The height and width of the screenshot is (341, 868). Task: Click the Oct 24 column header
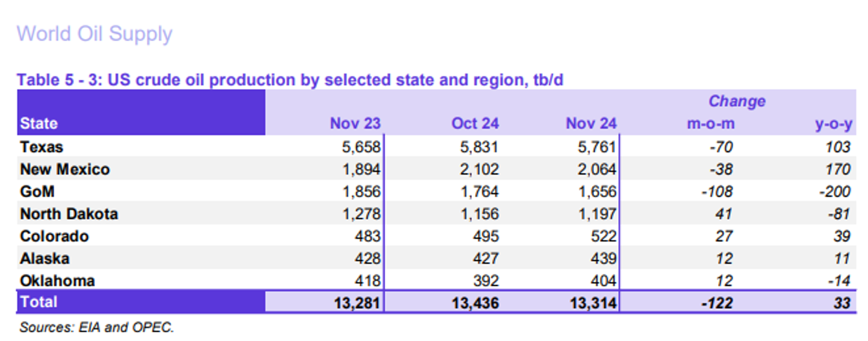coord(475,124)
